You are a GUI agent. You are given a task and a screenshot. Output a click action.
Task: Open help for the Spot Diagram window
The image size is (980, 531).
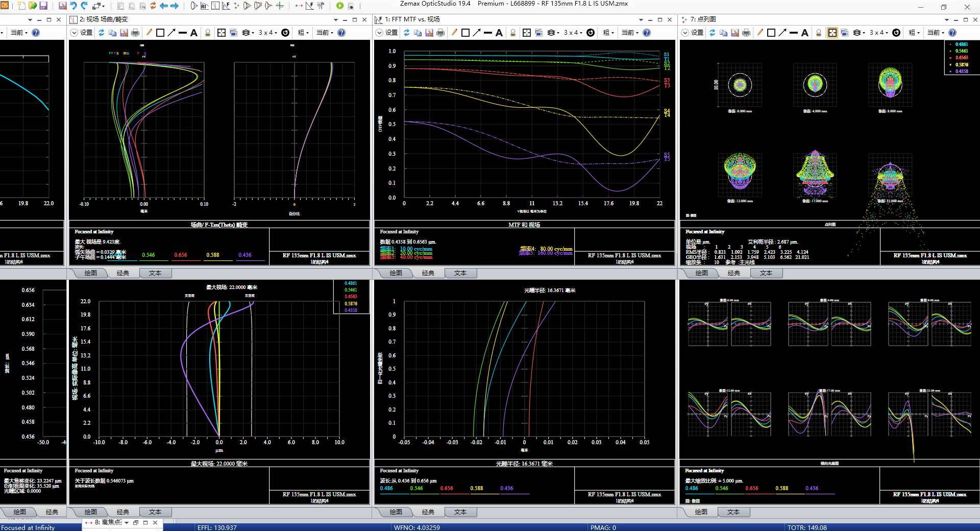(x=952, y=33)
